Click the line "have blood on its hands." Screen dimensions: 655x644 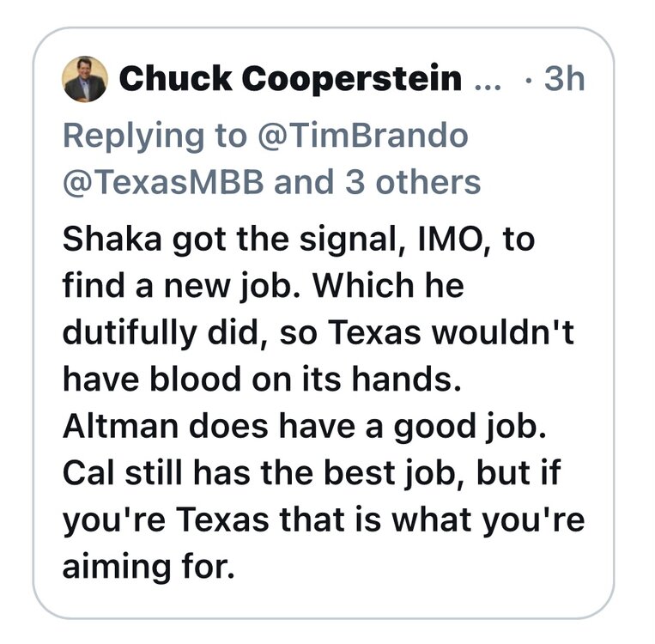(x=262, y=379)
